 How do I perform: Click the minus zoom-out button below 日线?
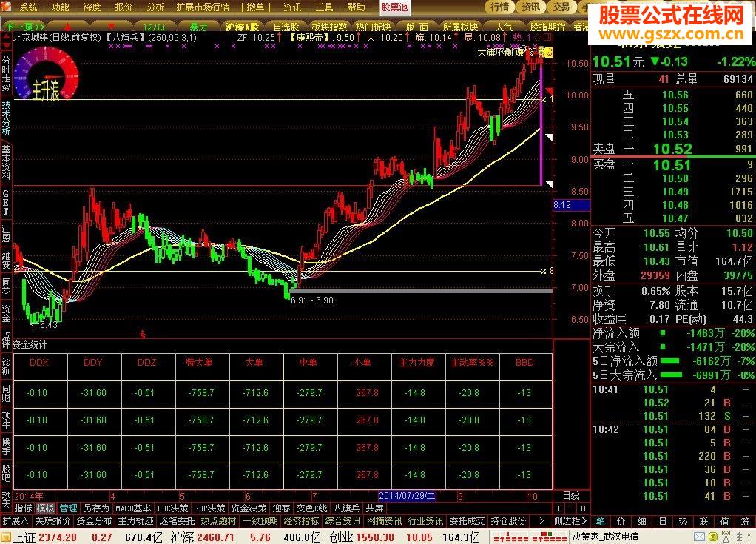click(571, 508)
